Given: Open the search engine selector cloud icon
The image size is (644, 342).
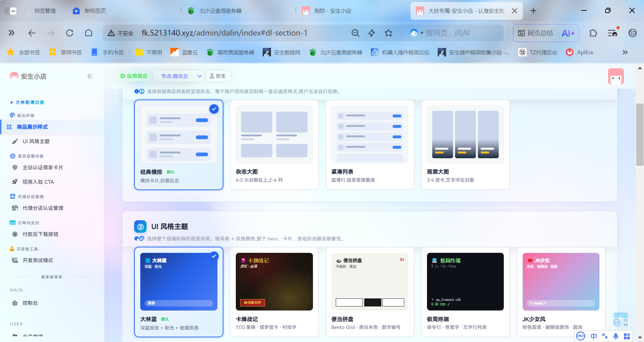Looking at the screenshot, I should tap(416, 33).
